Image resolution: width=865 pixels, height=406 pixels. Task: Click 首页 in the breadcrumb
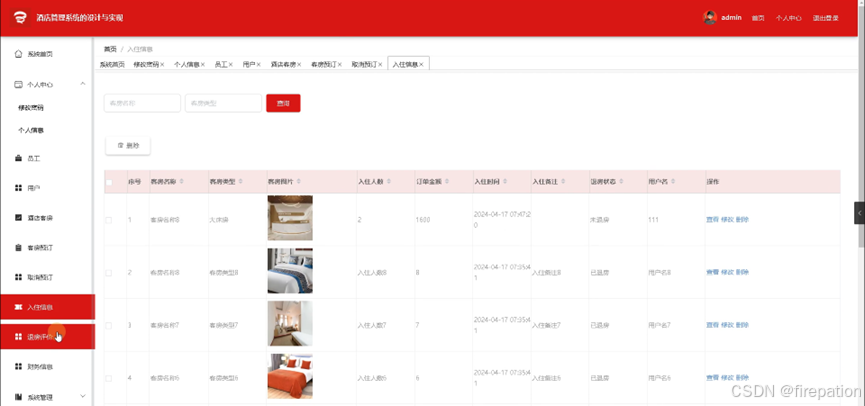pyautogui.click(x=110, y=49)
